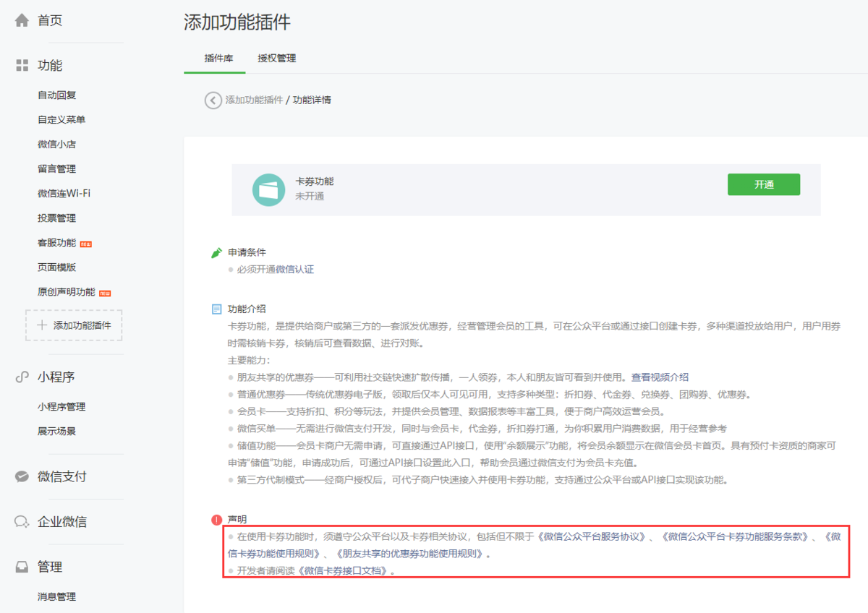Click the 管理 inbox icon in the sidebar
This screenshot has height=613, width=868.
tap(22, 567)
